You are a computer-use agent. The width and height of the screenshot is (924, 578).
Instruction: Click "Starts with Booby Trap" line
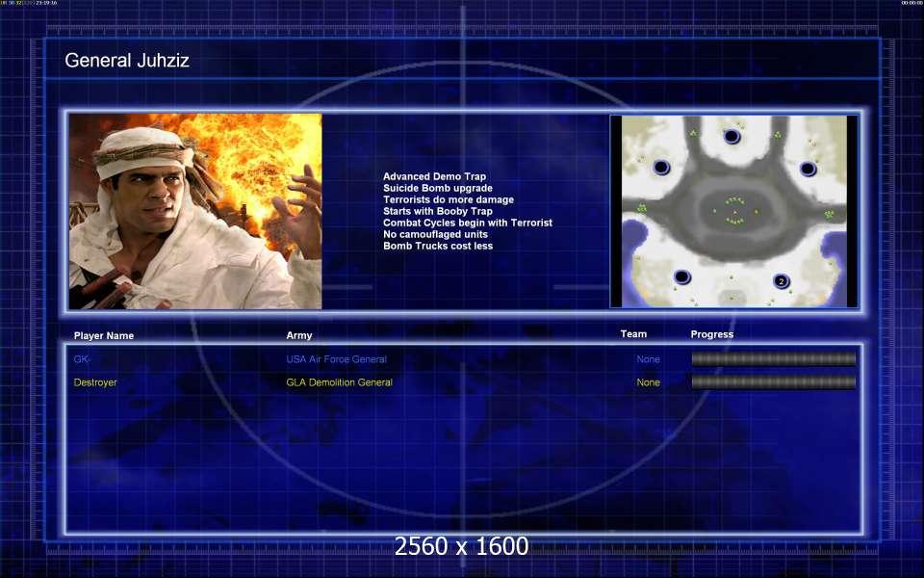click(x=438, y=211)
